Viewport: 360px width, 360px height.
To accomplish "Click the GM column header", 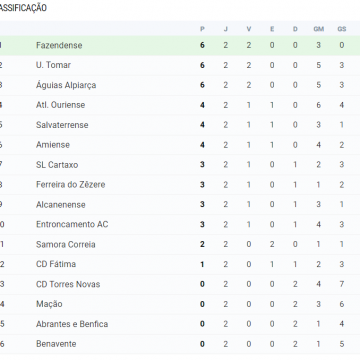I will tap(319, 29).
